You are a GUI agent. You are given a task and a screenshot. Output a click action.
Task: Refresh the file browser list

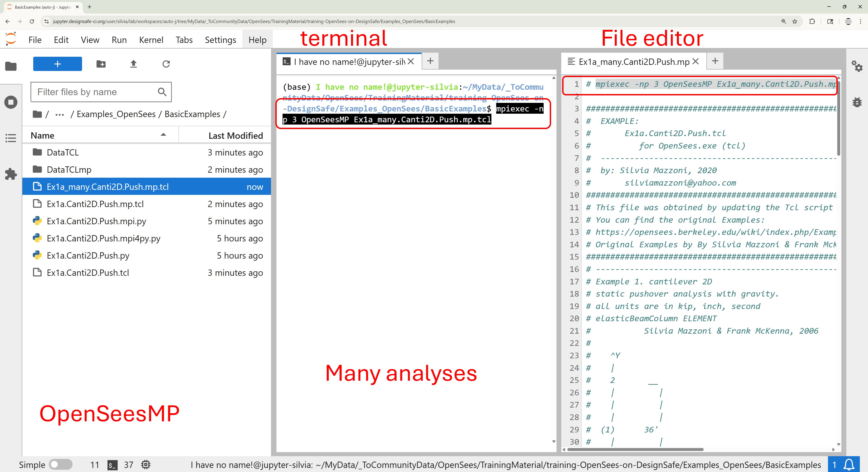[166, 64]
